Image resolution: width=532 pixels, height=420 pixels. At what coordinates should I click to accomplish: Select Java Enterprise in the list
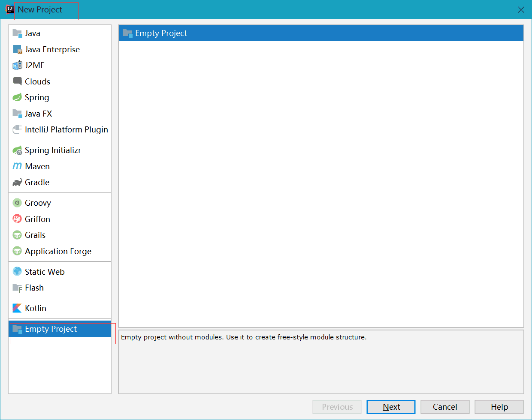52,50
